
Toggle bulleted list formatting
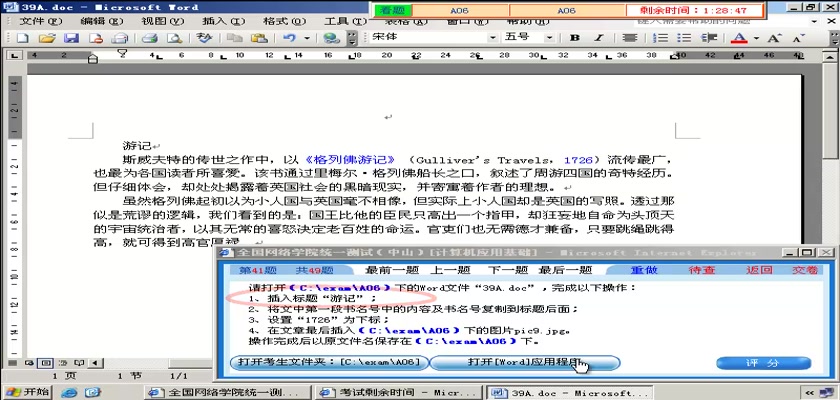(684, 38)
